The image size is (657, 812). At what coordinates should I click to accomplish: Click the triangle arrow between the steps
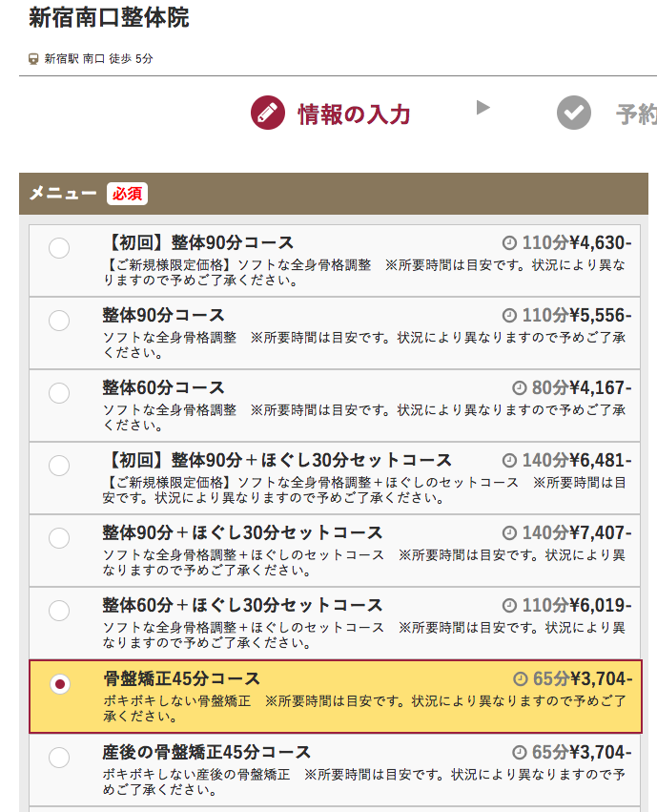483,108
